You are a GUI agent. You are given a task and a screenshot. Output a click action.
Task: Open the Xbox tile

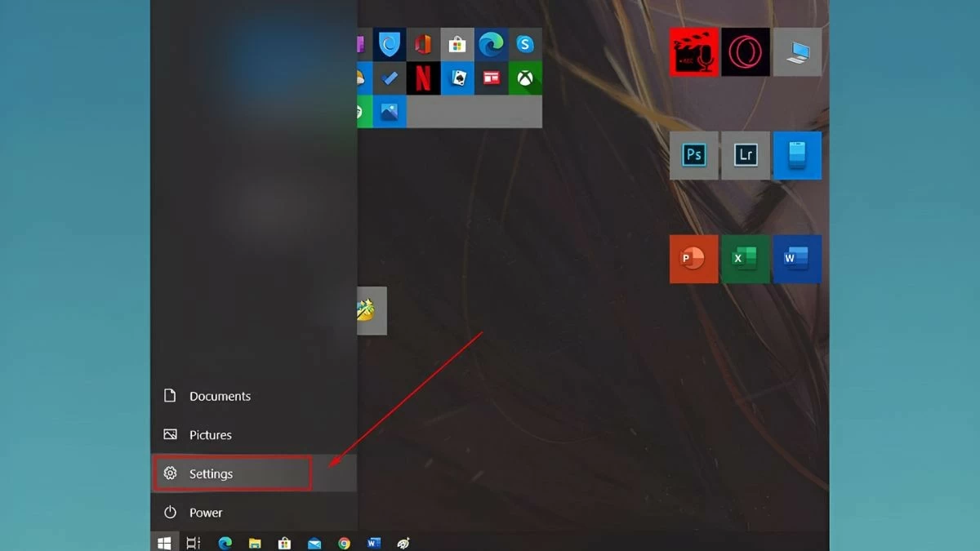(524, 78)
